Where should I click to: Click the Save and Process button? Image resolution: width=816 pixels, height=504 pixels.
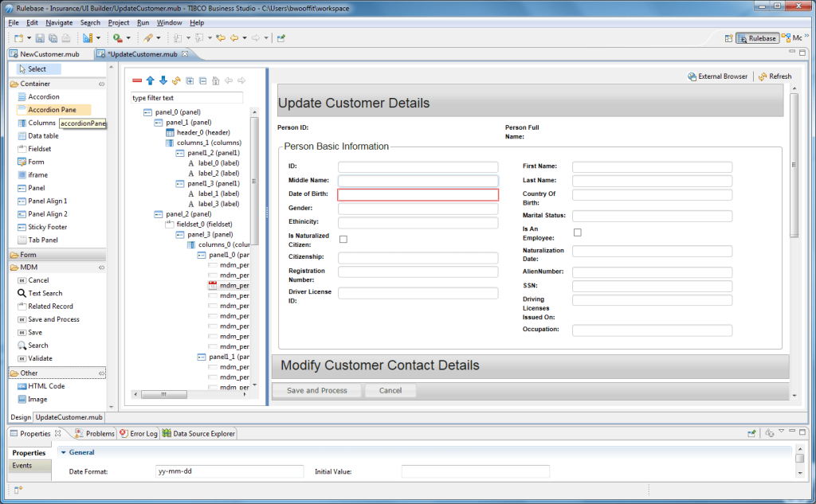(316, 390)
